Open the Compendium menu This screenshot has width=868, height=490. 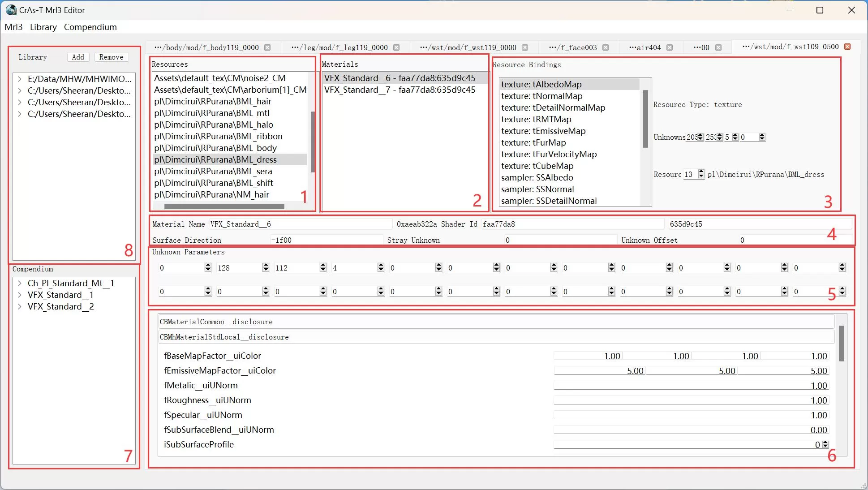(90, 27)
